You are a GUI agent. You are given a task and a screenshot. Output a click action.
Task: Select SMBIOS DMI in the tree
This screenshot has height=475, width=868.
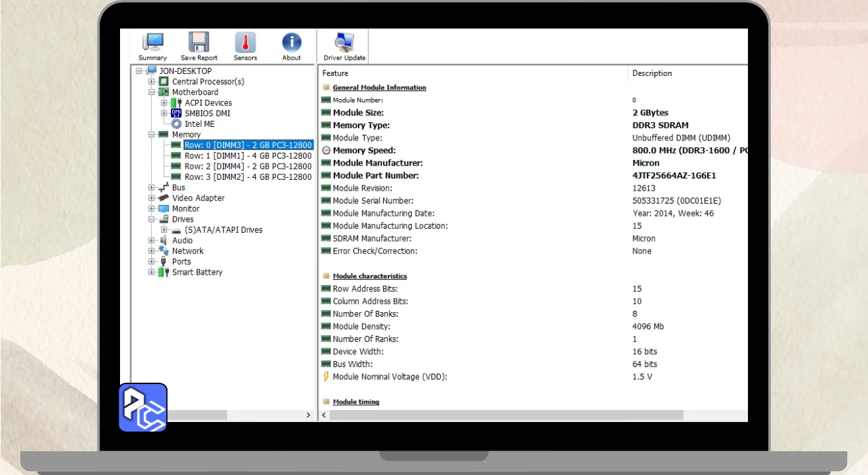[207, 113]
